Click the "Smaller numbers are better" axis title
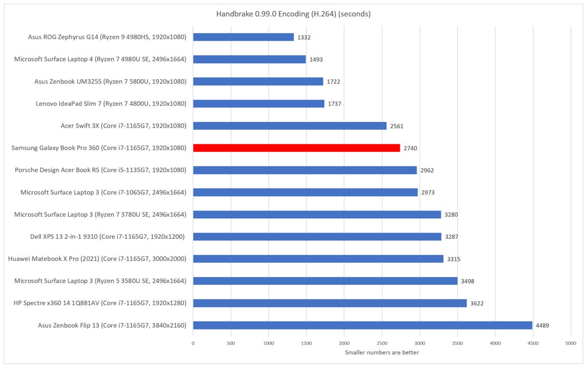 click(x=382, y=352)
